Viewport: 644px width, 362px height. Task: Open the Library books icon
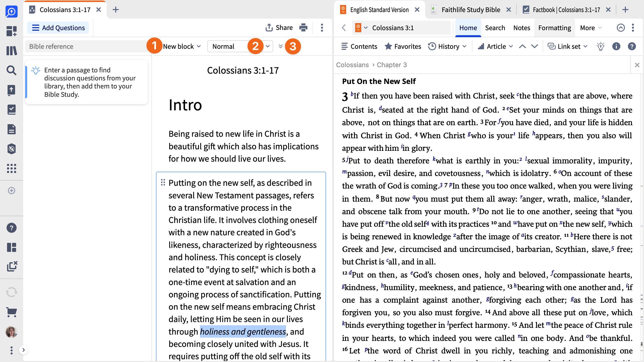click(x=12, y=51)
